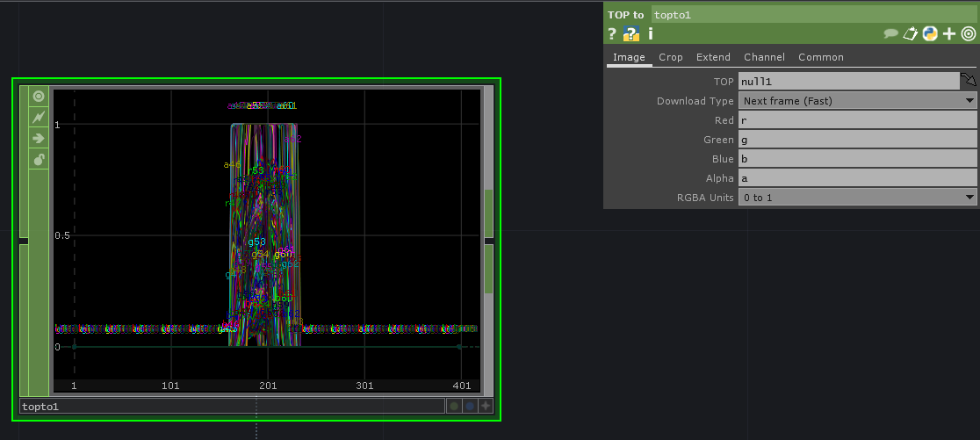The width and height of the screenshot is (980, 440).
Task: Click the copy parameters clipboard icon
Action: (x=911, y=34)
